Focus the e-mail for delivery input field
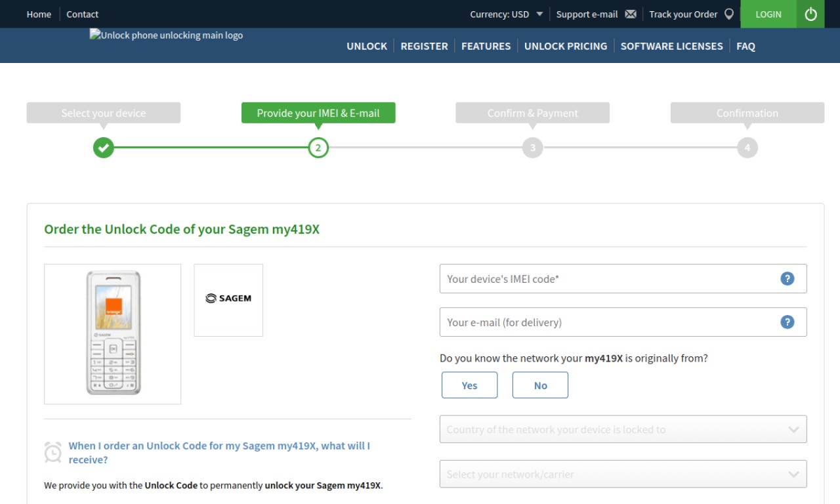The image size is (840, 504). [623, 322]
